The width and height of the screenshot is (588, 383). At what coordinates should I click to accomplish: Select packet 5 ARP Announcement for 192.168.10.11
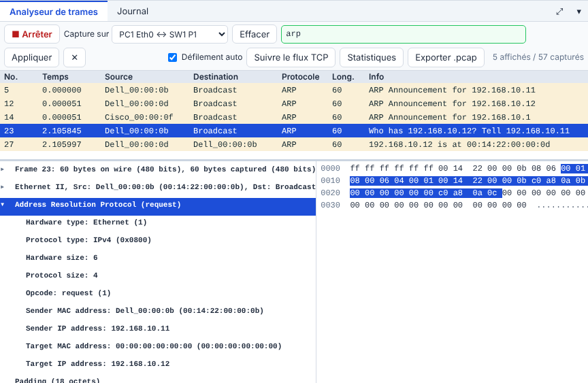[x=294, y=90]
